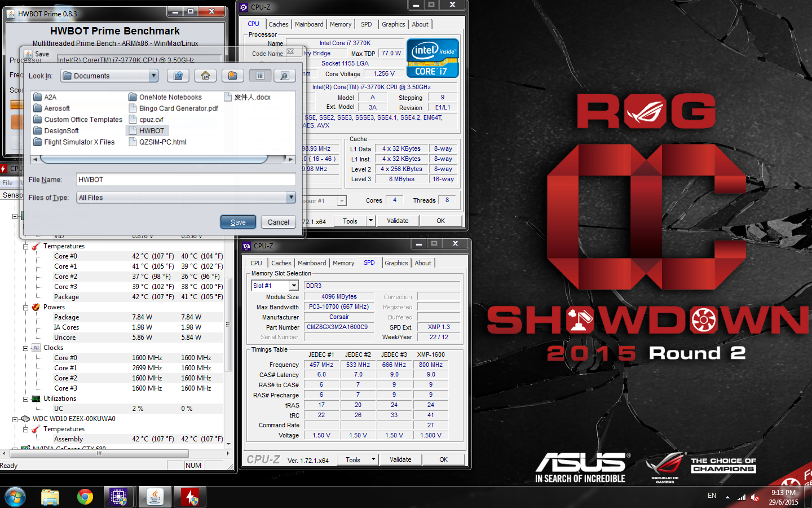Viewport: 812px width, 508px height.
Task: Open Windows Explorer from taskbar
Action: coord(50,497)
